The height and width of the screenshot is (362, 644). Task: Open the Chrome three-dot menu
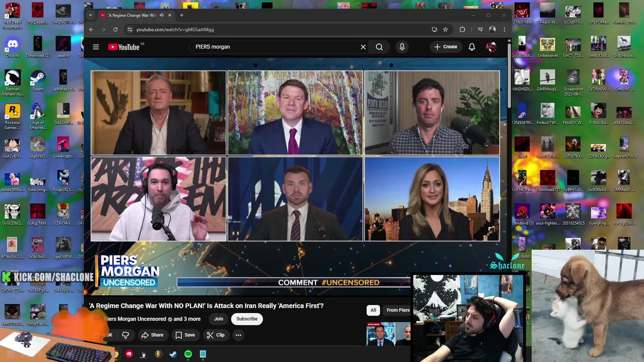pyautogui.click(x=504, y=30)
